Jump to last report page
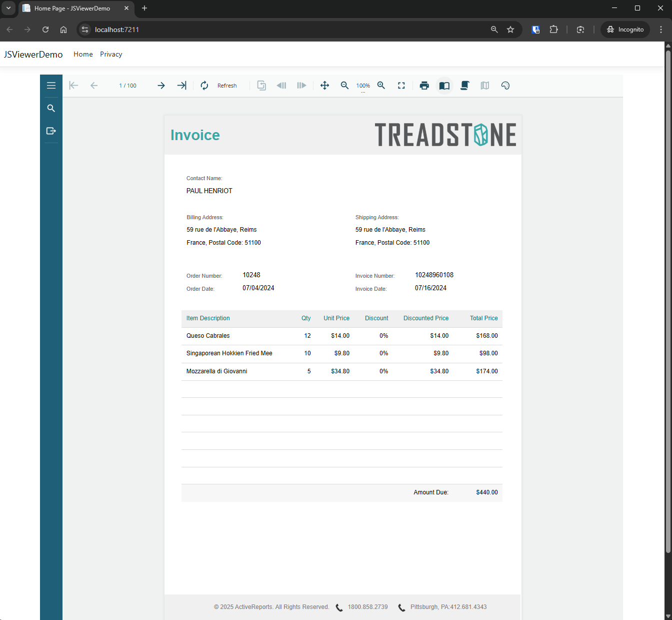 (x=181, y=86)
